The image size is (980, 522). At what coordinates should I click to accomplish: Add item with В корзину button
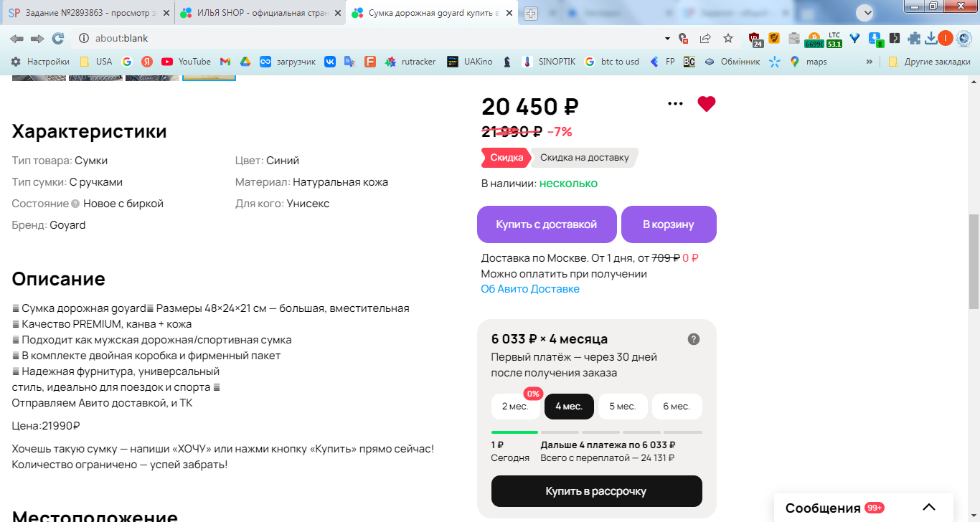coord(669,224)
